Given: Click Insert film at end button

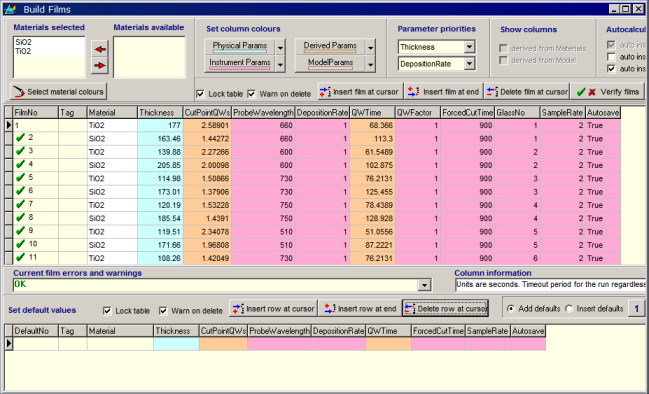Looking at the screenshot, I should [x=444, y=91].
